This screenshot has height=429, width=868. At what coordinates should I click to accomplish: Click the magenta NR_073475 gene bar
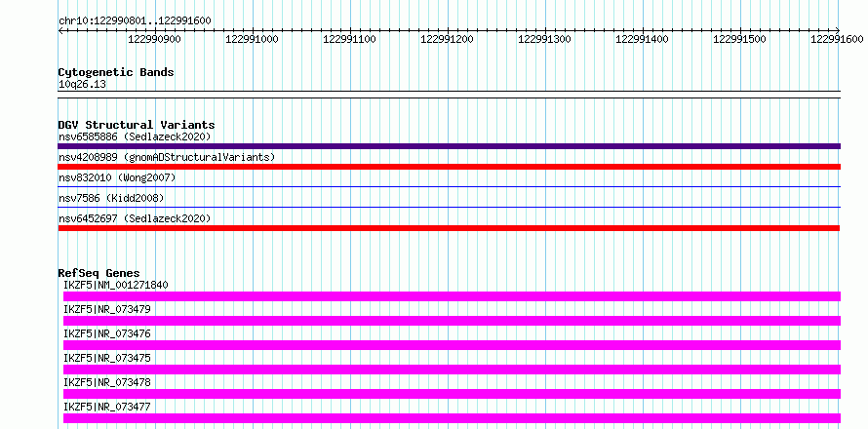452,370
